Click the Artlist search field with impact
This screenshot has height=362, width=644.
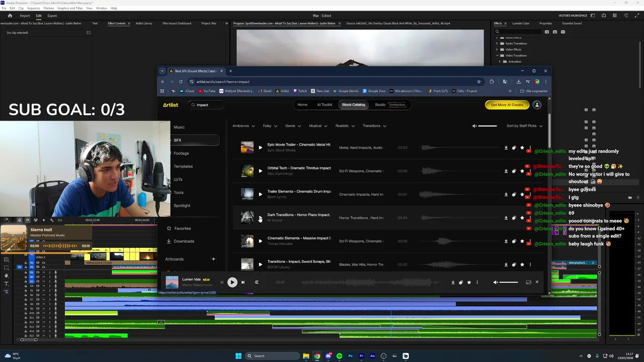[206, 105]
